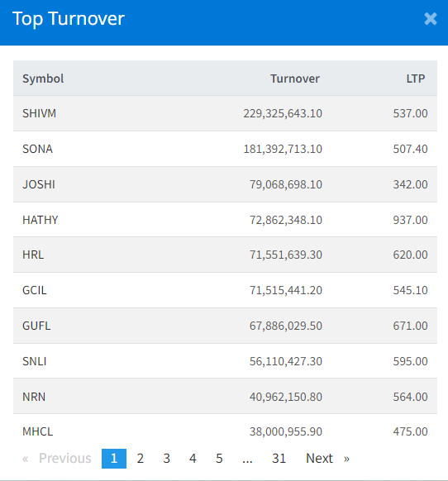Sort by LTP column header
The width and height of the screenshot is (448, 481).
click(416, 79)
